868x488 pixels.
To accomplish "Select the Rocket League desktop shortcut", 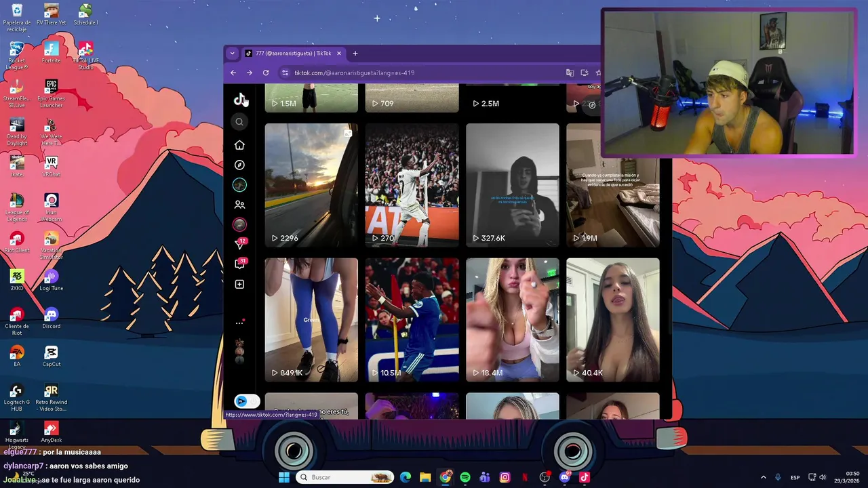I will [17, 56].
